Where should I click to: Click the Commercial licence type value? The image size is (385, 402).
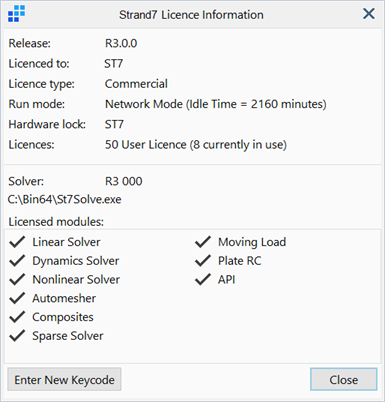[136, 84]
